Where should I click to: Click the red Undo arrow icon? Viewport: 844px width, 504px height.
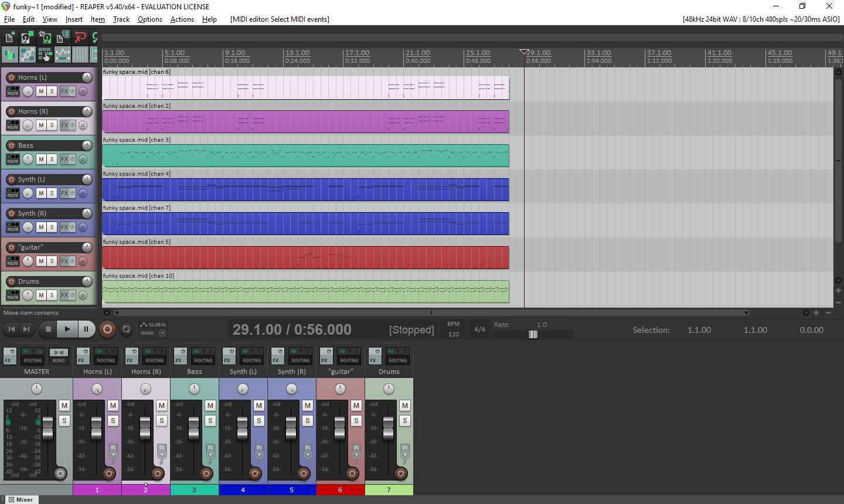pyautogui.click(x=80, y=38)
